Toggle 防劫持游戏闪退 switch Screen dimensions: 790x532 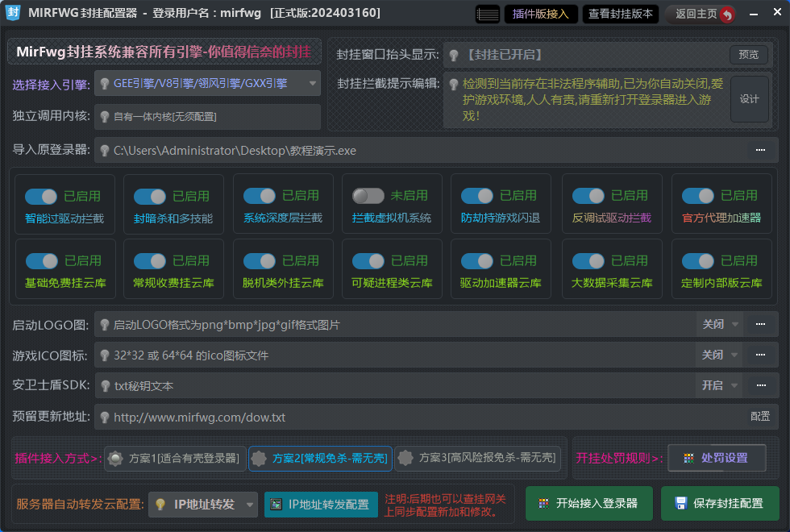[x=477, y=196]
